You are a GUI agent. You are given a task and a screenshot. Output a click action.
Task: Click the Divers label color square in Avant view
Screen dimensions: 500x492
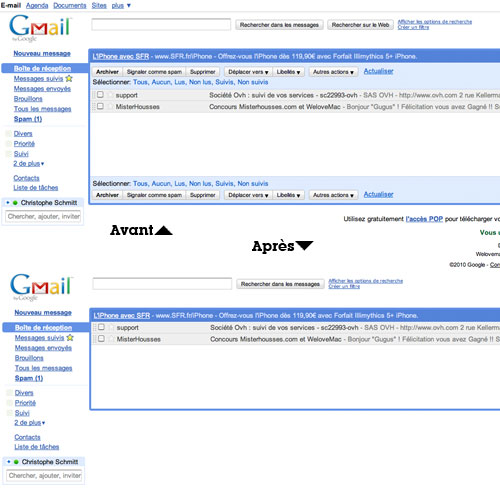(x=8, y=134)
